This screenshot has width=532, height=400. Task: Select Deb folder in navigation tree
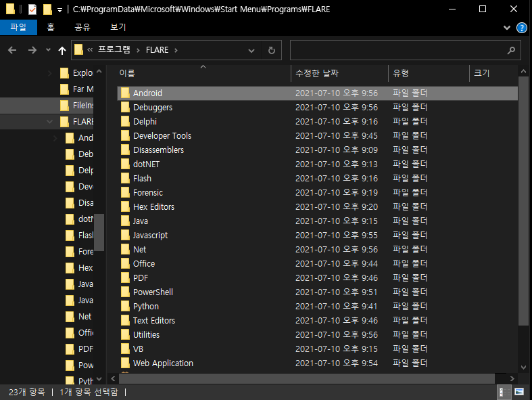(x=79, y=154)
